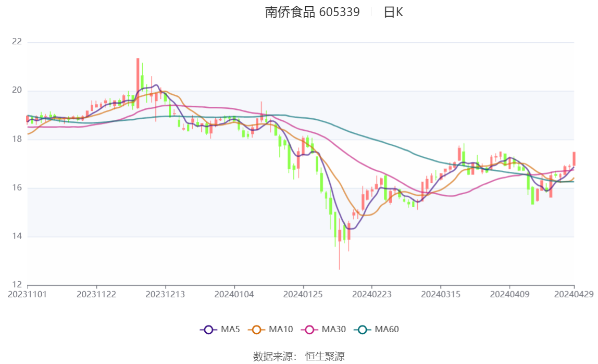Click the data source text 恒生聚源
The image size is (598, 364).
tap(325, 356)
